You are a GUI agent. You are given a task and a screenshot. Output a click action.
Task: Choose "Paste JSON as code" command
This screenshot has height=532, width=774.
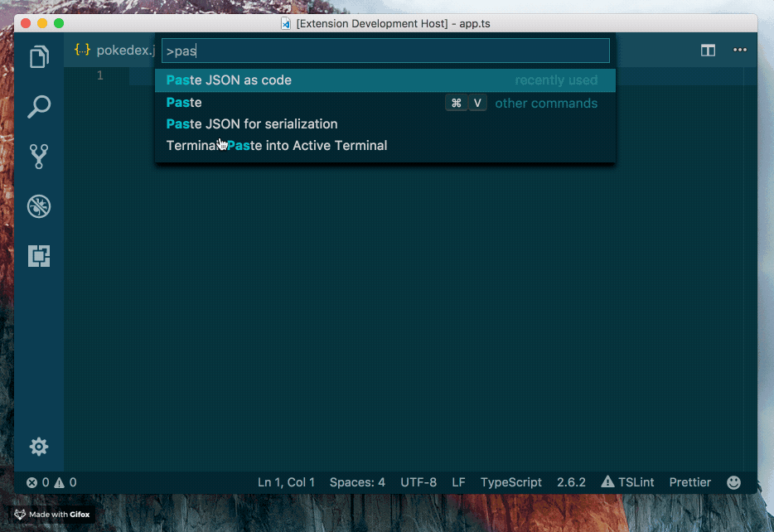385,80
